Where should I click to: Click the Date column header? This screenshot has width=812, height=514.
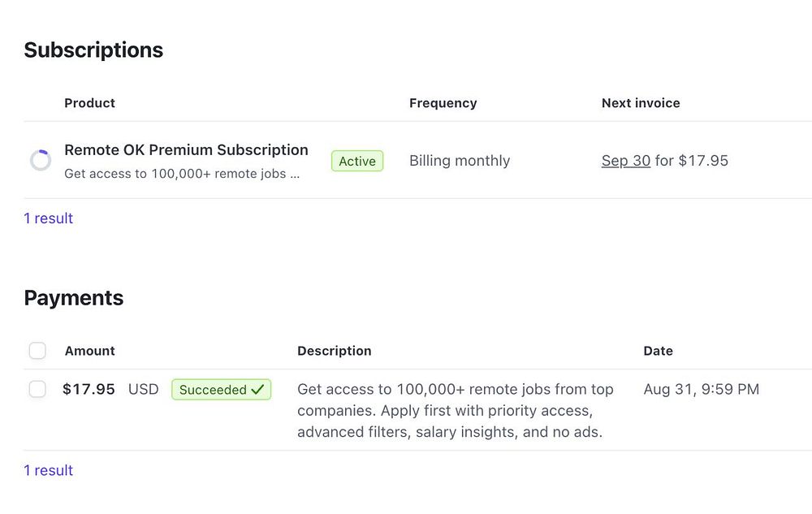click(x=658, y=351)
